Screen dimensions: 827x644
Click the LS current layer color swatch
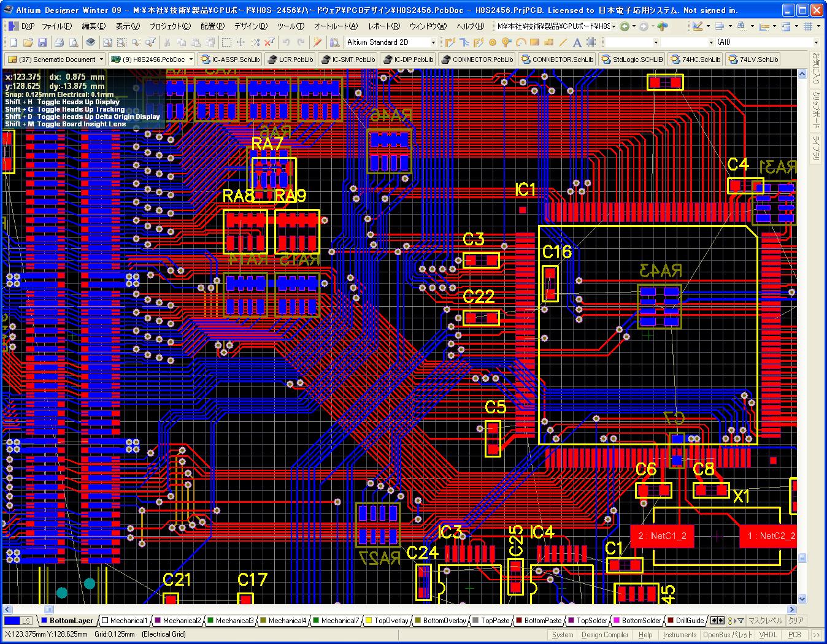17,621
